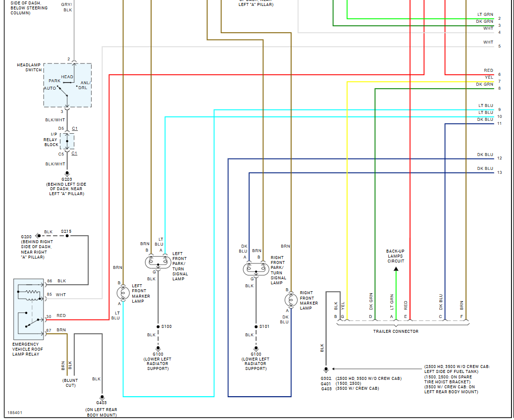This screenshot has height=420, width=514.
Task: Click the S100 splice dot
Action: (158, 326)
